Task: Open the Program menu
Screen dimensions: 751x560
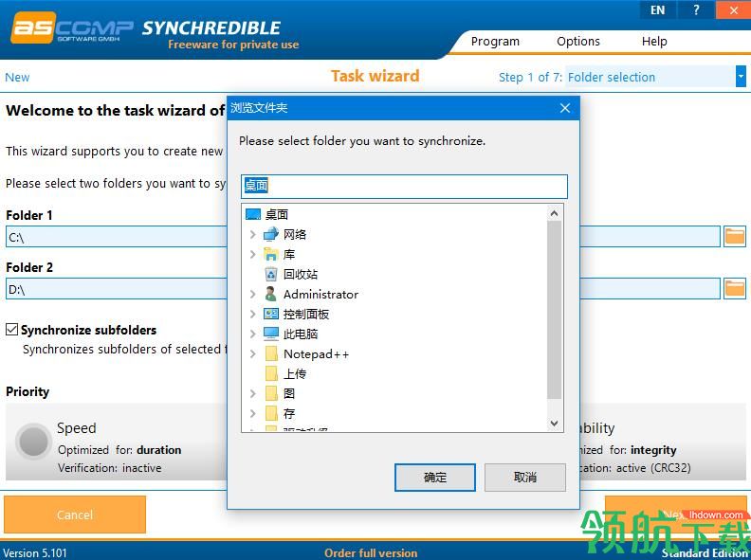Action: click(495, 41)
